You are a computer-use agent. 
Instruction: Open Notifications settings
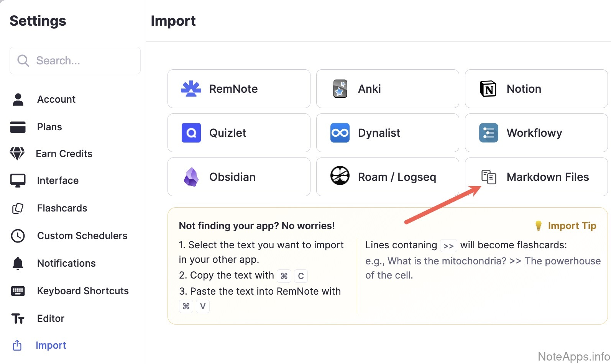66,263
